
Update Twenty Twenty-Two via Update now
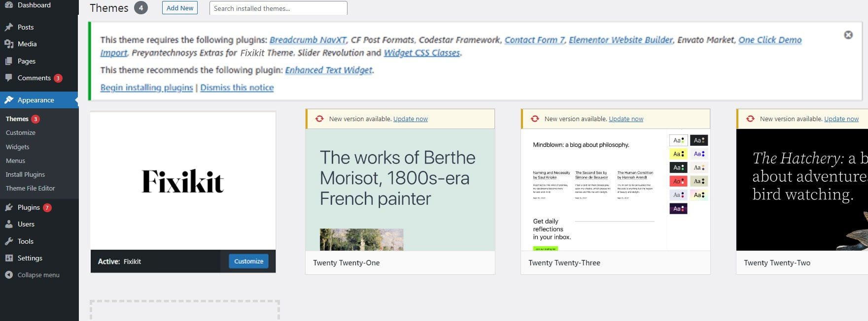click(x=841, y=119)
